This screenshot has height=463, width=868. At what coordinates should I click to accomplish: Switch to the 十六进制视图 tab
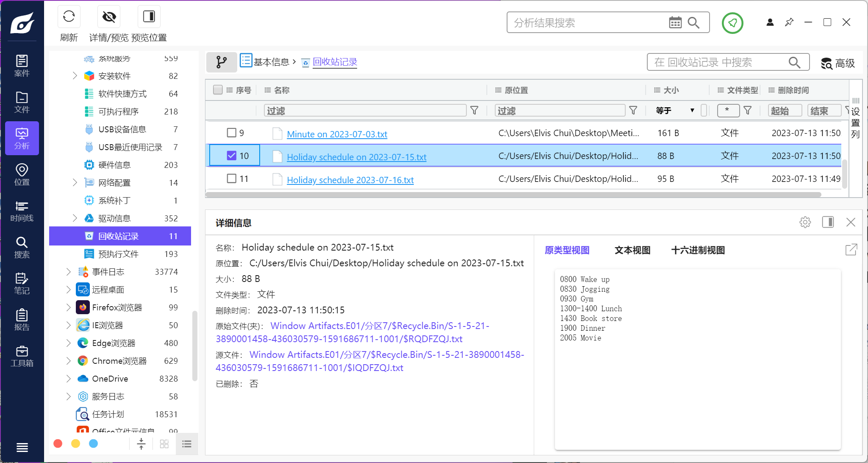698,250
